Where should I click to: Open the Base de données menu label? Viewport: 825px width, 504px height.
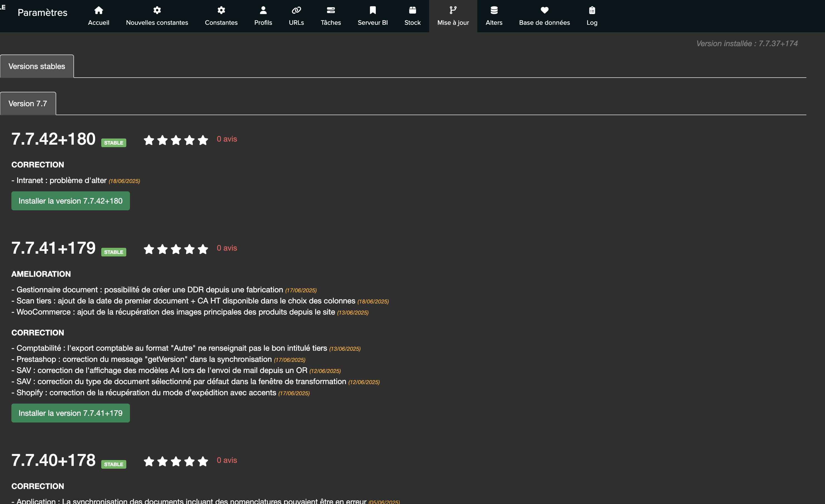pos(544,23)
